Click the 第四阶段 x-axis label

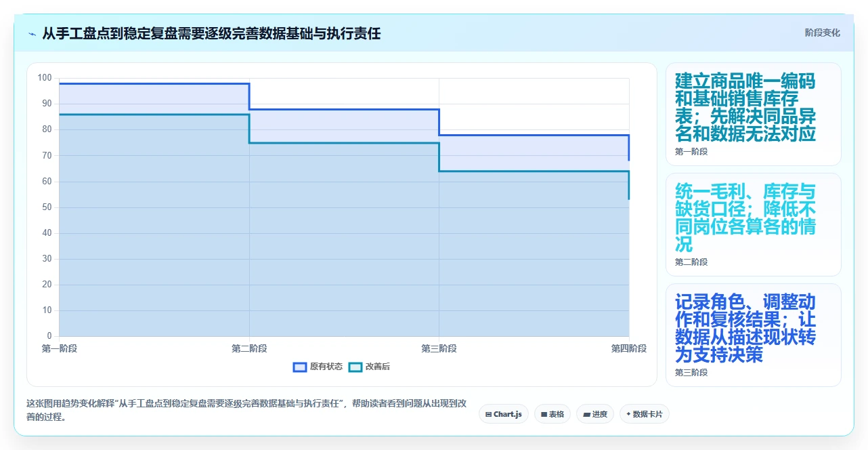[629, 348]
